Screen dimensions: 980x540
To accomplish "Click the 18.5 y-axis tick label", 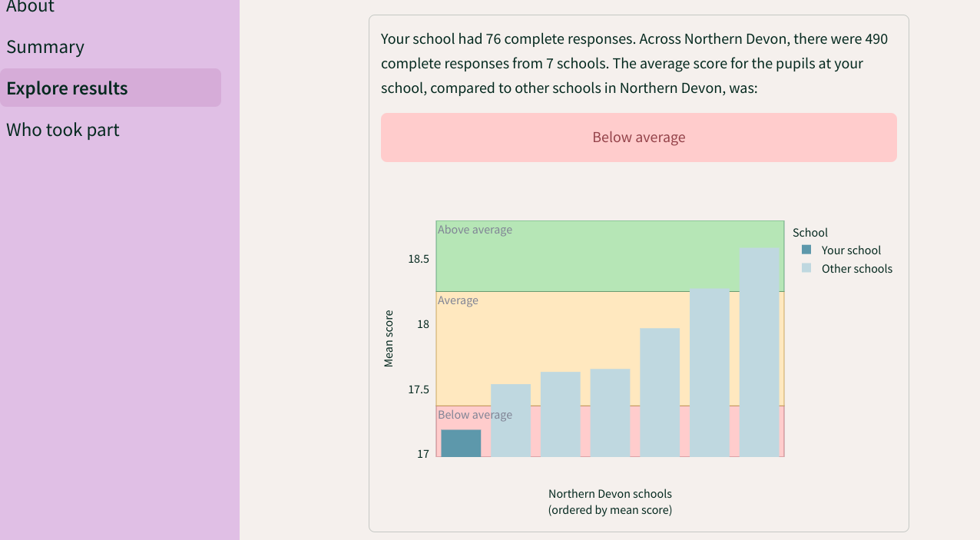I will tap(419, 260).
